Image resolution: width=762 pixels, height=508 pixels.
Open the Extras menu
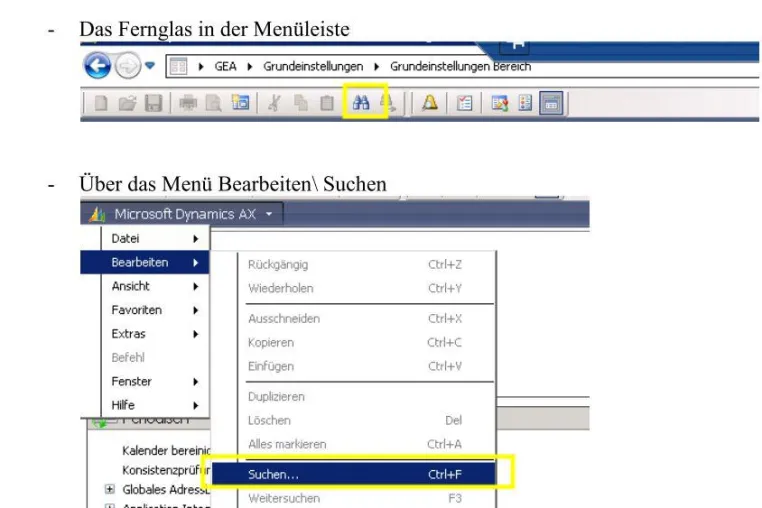156,334
